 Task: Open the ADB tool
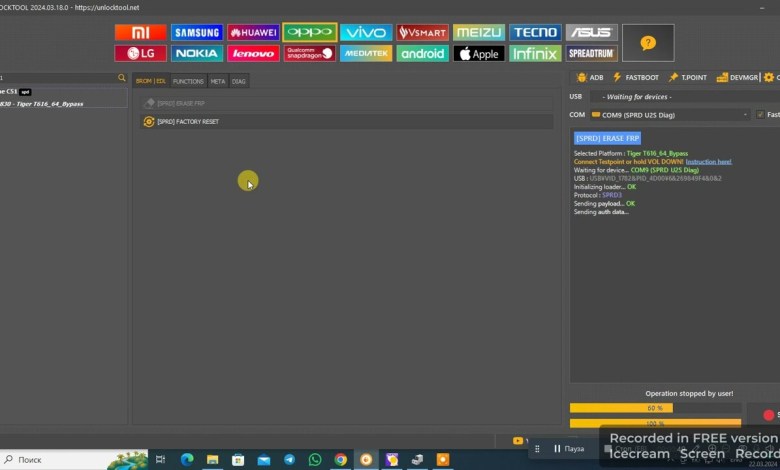[x=589, y=77]
